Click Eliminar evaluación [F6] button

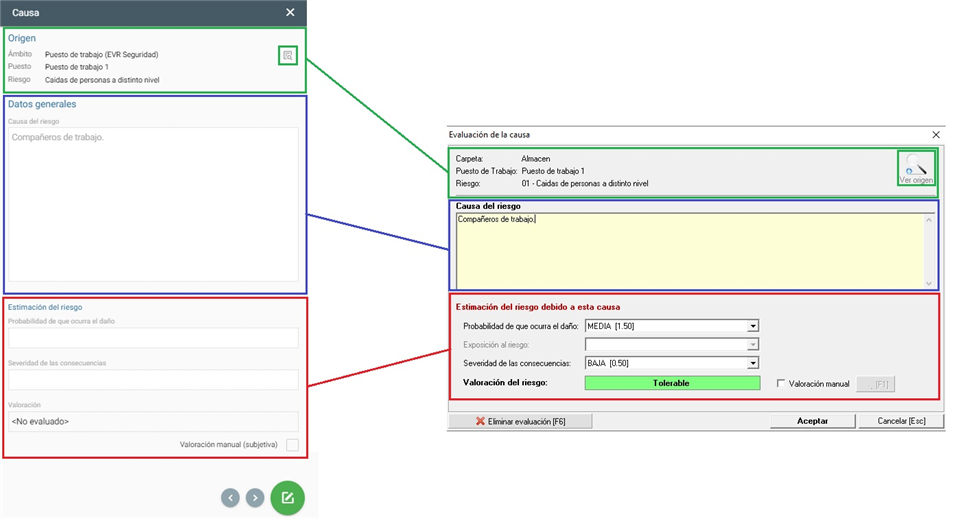tap(520, 421)
